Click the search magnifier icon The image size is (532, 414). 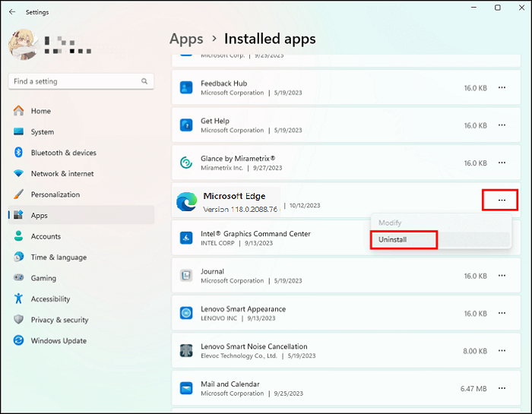click(144, 81)
